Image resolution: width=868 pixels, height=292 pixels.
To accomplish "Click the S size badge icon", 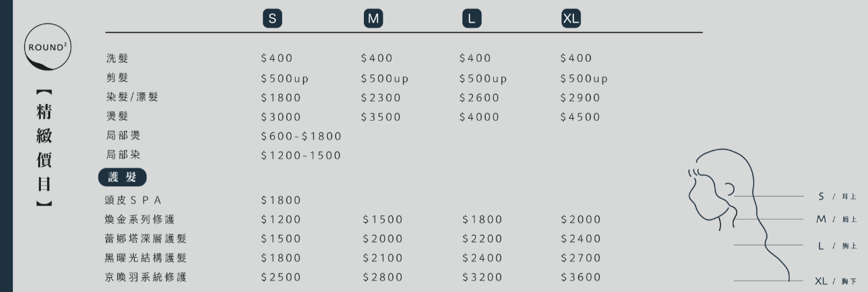I will (271, 19).
